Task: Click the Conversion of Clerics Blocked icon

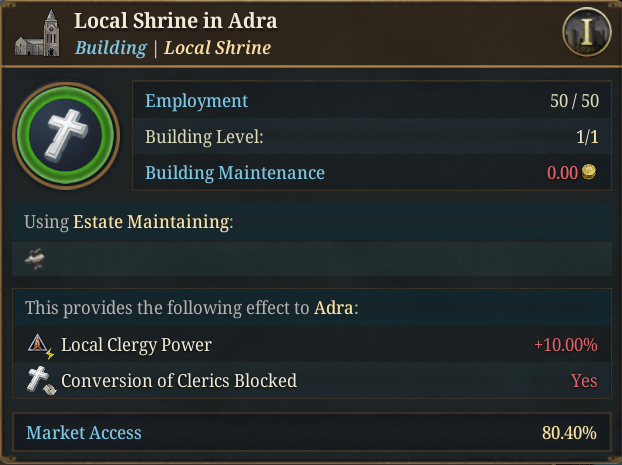Action: click(x=39, y=381)
